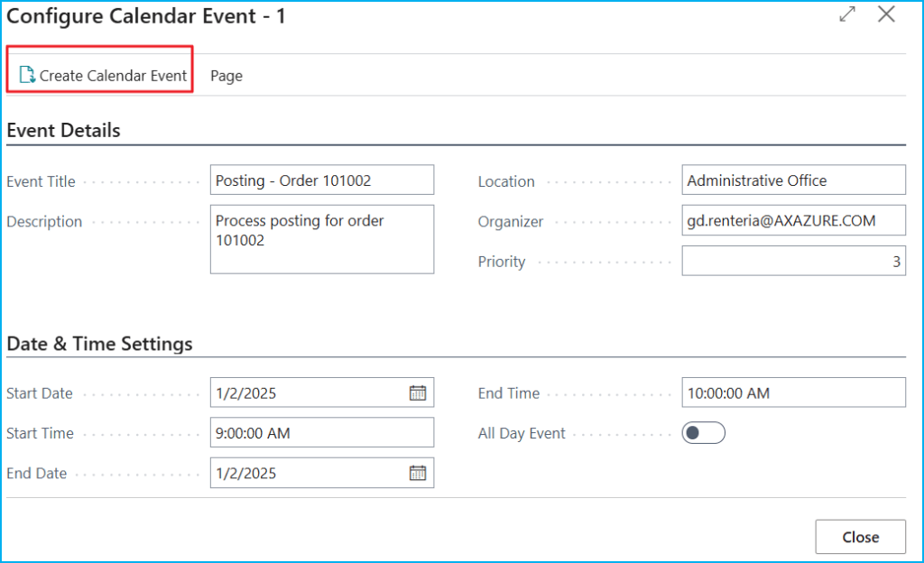Set focus on the Start Time field
The width and height of the screenshot is (924, 563).
pyautogui.click(x=321, y=433)
